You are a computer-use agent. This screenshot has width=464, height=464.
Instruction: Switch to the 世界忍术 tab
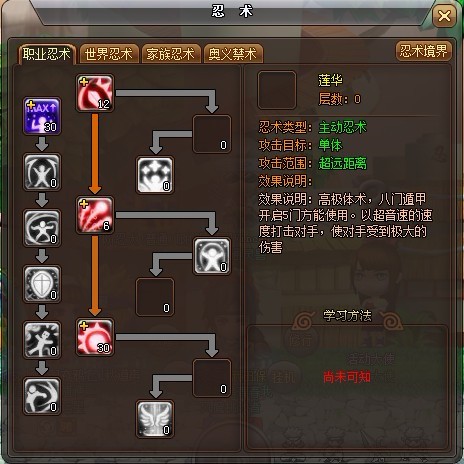click(x=109, y=54)
